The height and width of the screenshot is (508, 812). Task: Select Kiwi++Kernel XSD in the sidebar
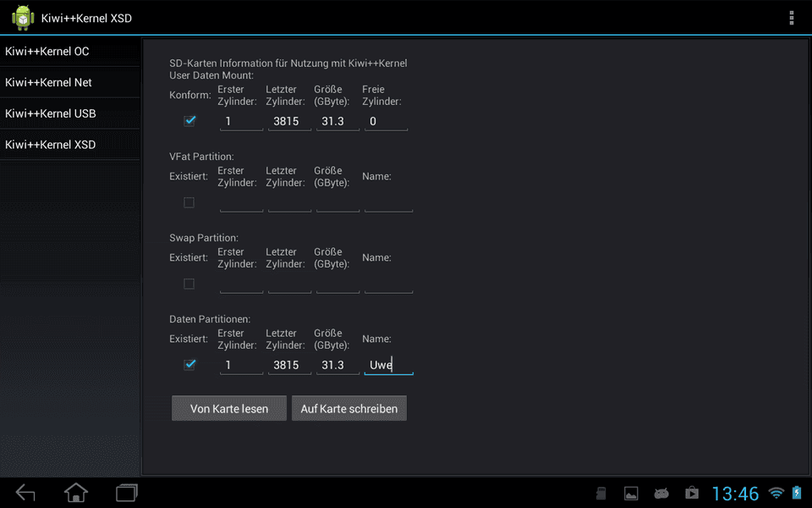[x=70, y=145]
